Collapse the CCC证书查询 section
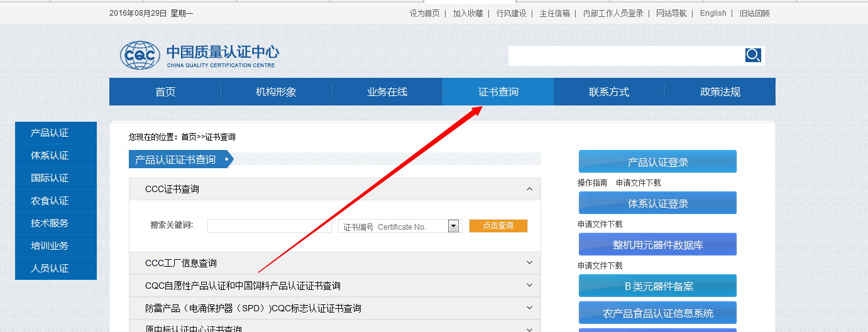Screen dimensions: 868x332 (529, 189)
